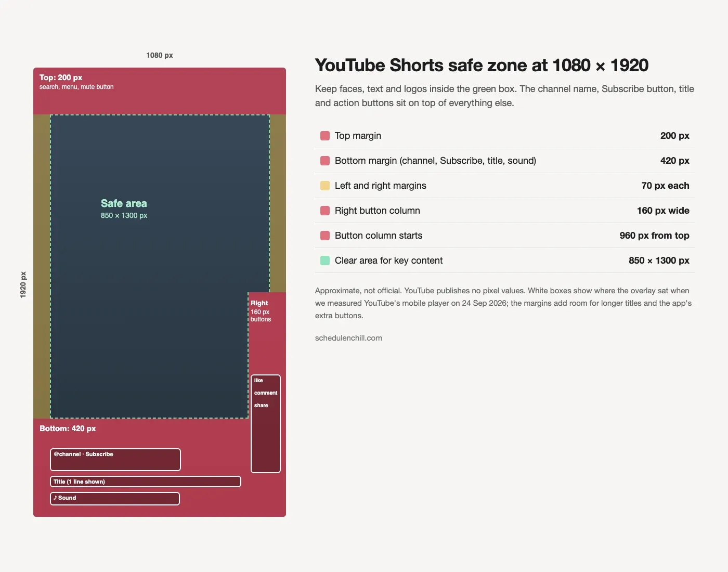Click the schedulenchill.com text
Screen dimensions: 728x572
click(x=348, y=338)
